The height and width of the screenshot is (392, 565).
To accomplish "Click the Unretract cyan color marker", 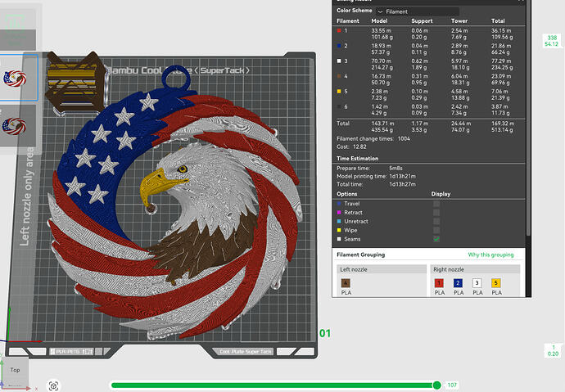I will pos(339,222).
